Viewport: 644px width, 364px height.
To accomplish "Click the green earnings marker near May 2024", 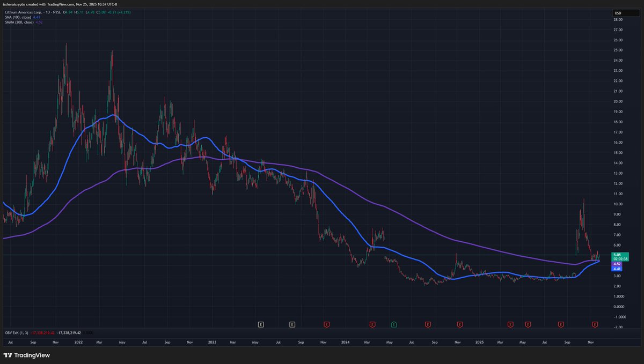I will [394, 324].
